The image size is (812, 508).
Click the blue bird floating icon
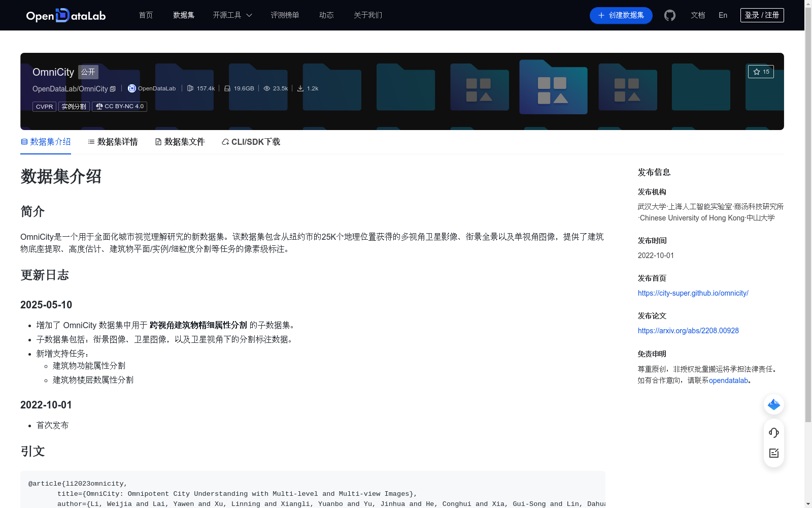coord(774,404)
